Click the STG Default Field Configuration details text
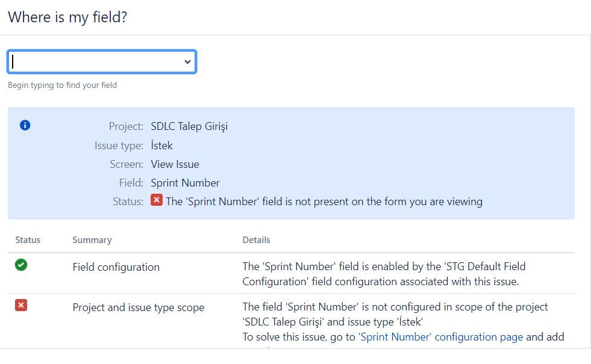 [384, 274]
